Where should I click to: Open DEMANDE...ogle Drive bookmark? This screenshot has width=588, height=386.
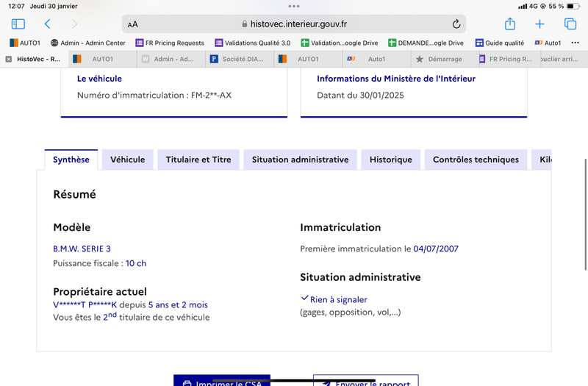pos(426,43)
